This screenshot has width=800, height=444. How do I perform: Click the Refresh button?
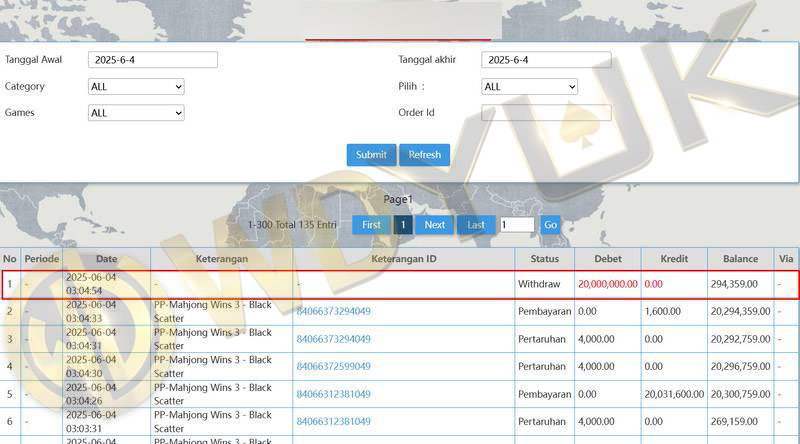tap(424, 155)
